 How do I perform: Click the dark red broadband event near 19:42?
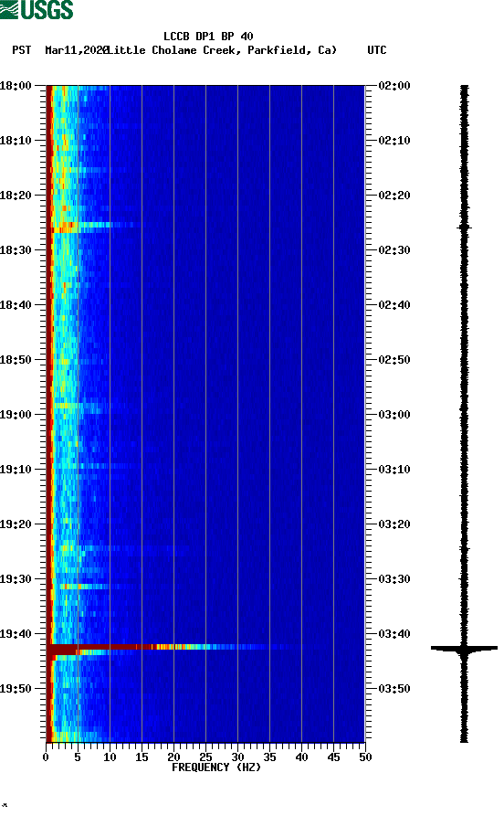click(x=101, y=648)
